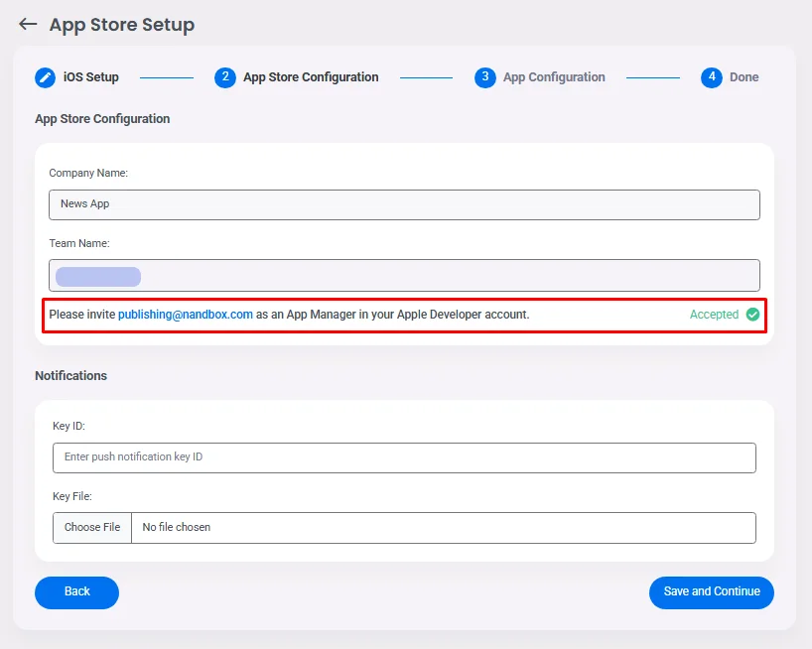Jump to the App Configuration step label
Image resolution: width=812 pixels, height=649 pixels.
(x=554, y=77)
